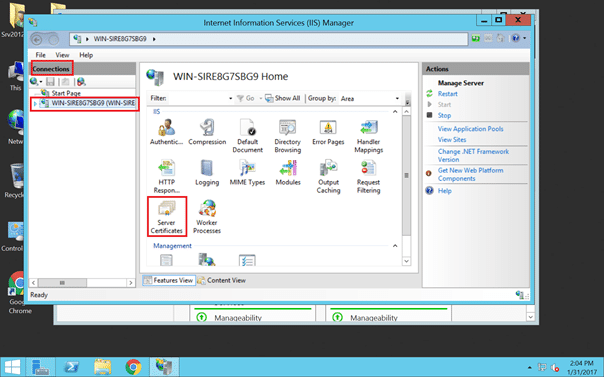Click the Windows Start button
This screenshot has height=377, width=604.
(x=12, y=367)
